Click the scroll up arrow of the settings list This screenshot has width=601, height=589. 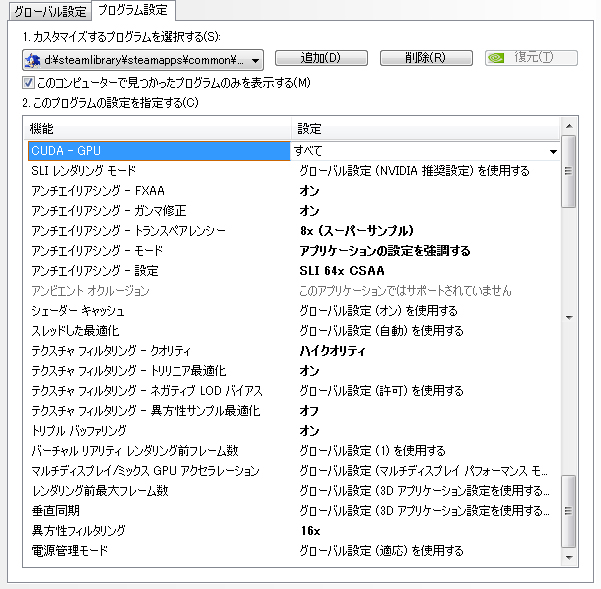[569, 126]
